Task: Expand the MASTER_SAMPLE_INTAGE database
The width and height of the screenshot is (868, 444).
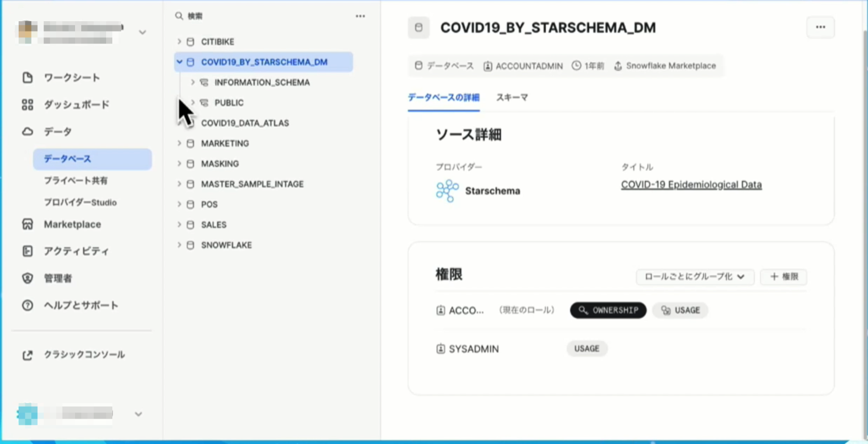Action: coord(179,184)
